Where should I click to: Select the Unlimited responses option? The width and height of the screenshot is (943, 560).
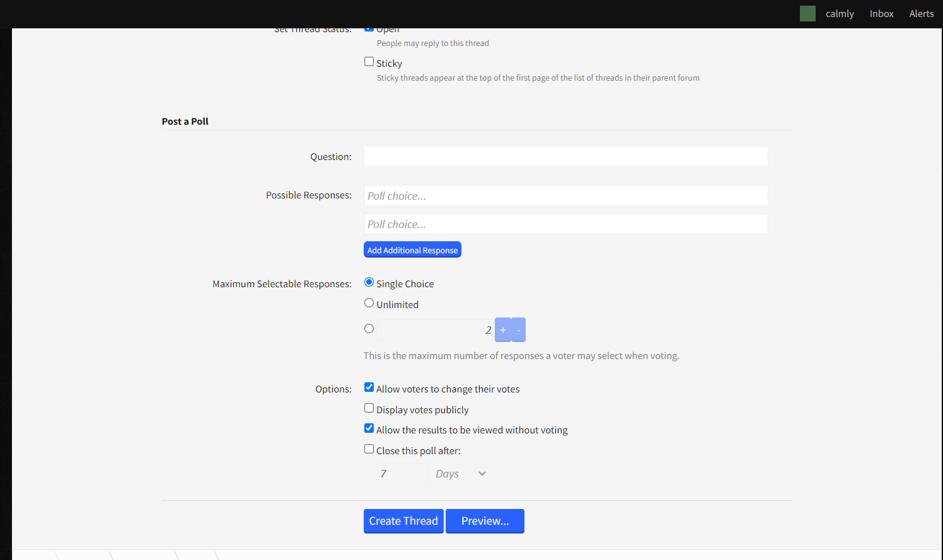(x=369, y=303)
